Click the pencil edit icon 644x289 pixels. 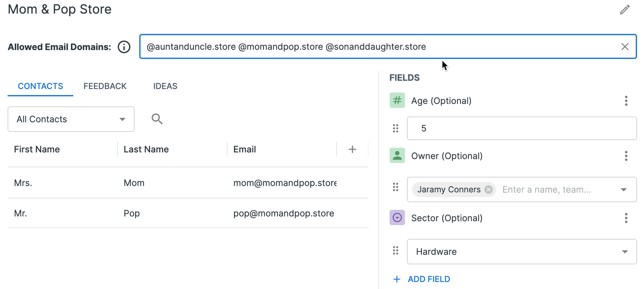click(625, 10)
